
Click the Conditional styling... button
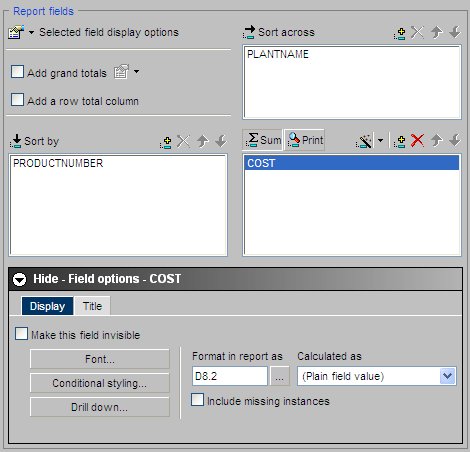coord(100,383)
